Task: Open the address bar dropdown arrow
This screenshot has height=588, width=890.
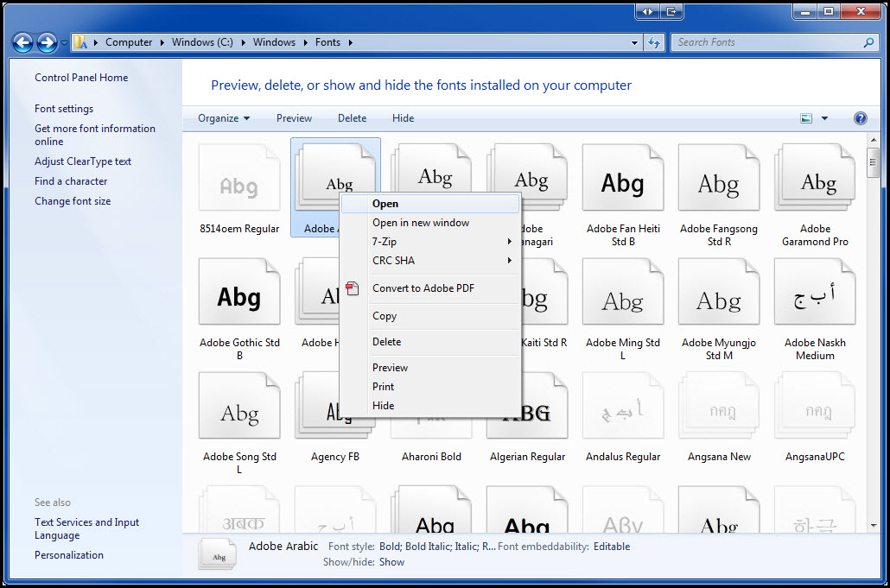Action: tap(633, 41)
